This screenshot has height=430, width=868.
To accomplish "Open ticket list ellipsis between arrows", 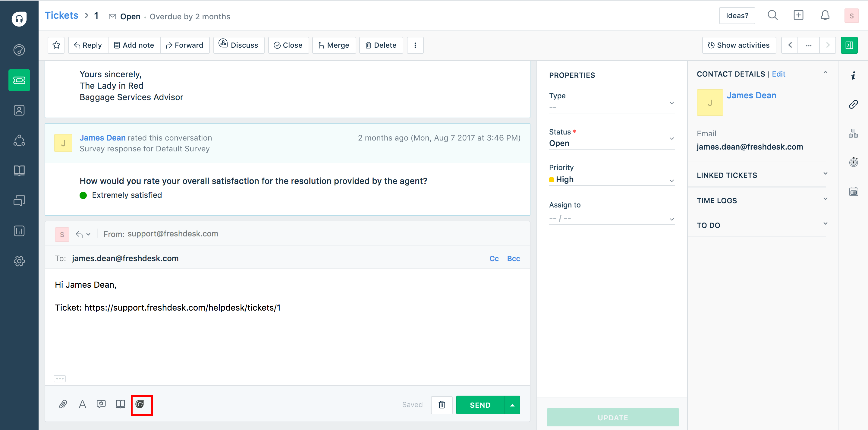I will 809,45.
